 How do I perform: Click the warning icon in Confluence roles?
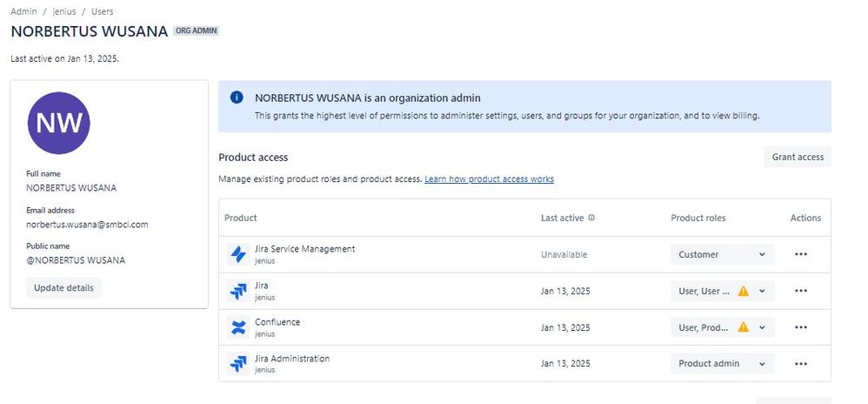tap(744, 327)
